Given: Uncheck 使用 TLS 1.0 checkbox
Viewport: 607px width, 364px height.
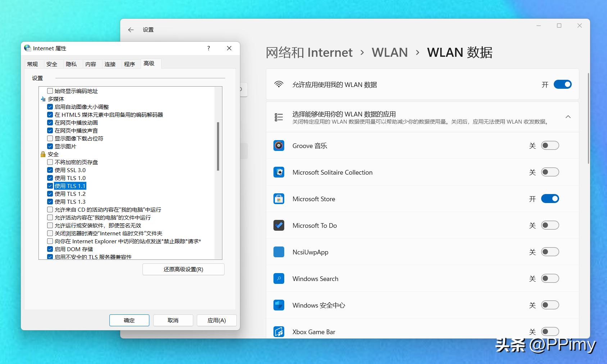Looking at the screenshot, I should coord(50,178).
